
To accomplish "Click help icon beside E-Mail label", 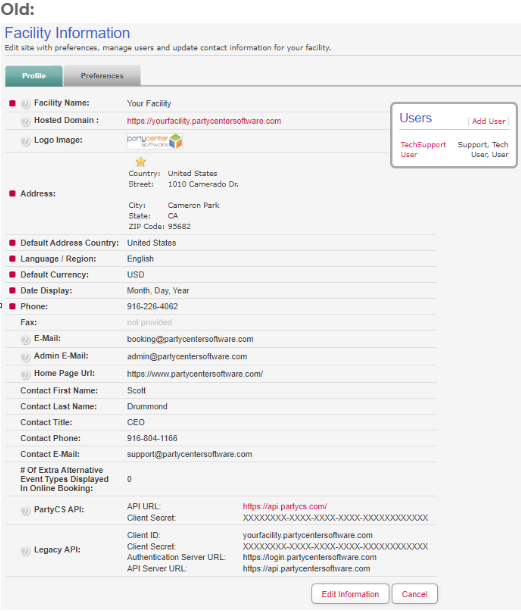I will (x=25, y=339).
